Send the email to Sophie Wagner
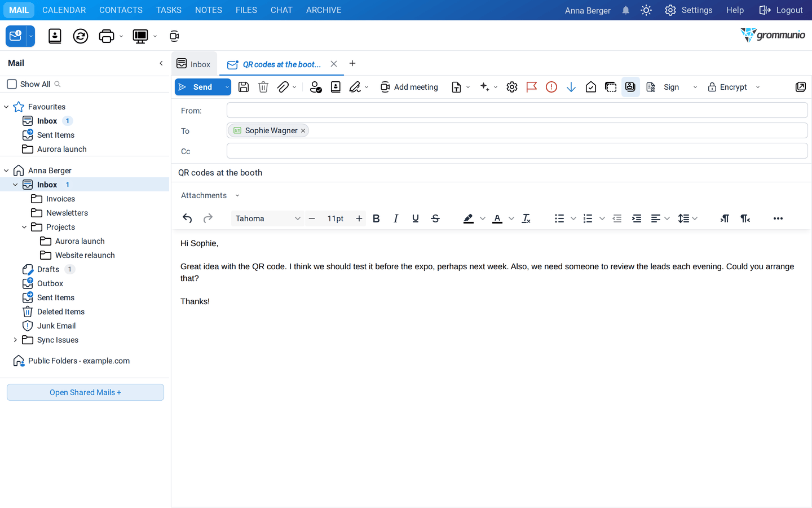812x508 pixels. pyautogui.click(x=198, y=87)
